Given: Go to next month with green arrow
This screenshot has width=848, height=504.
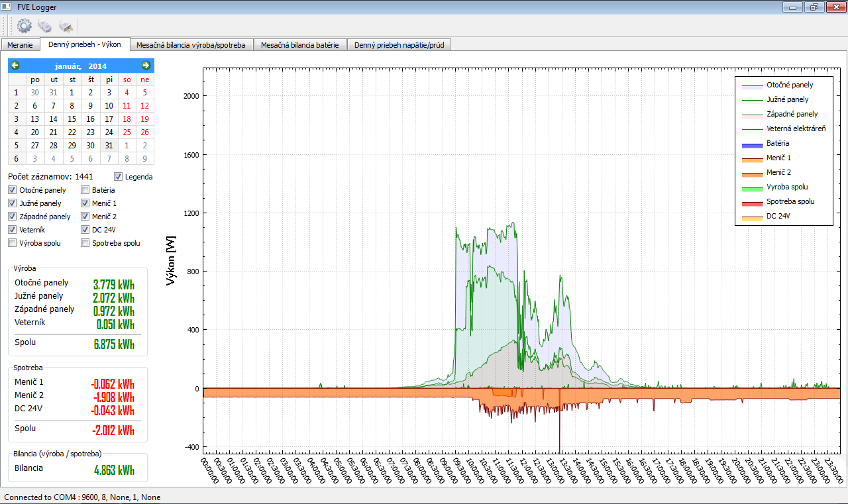Looking at the screenshot, I should tap(146, 66).
